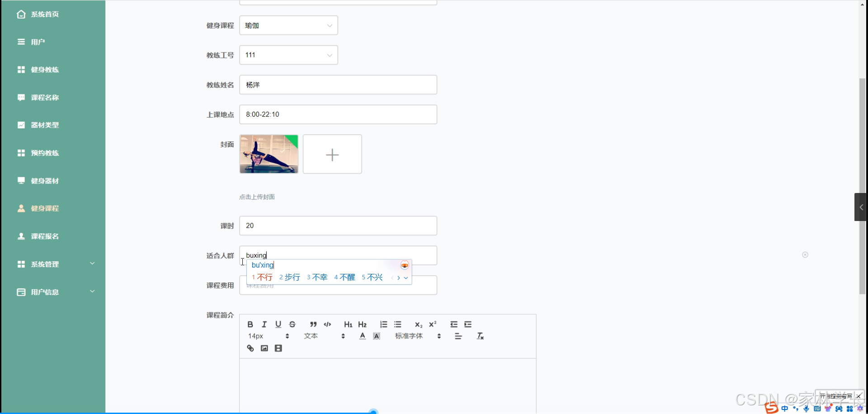Open the Sogou soft keyboard icon
Screen dimensions: 868x414
[x=817, y=409]
